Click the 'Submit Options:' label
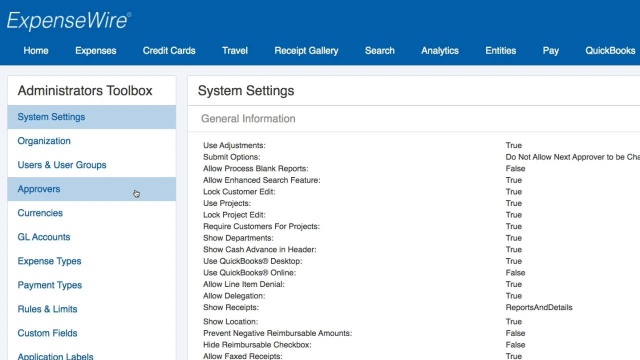 point(231,157)
